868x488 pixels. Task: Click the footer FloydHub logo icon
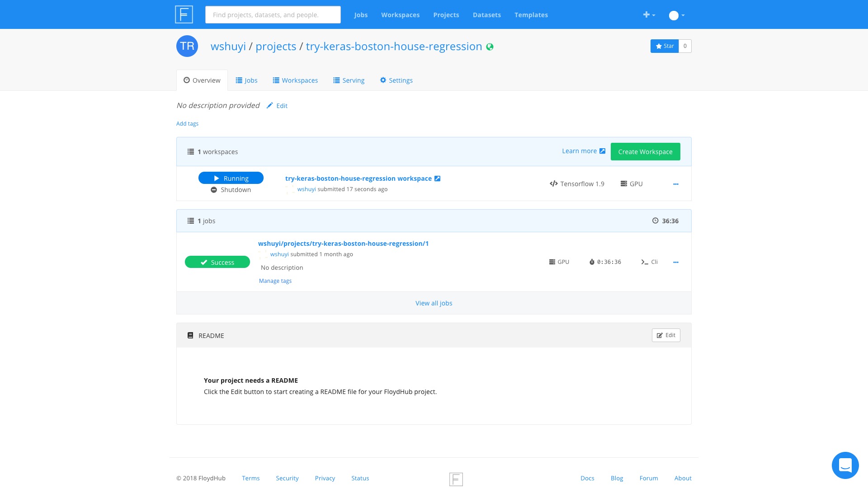coord(456,479)
